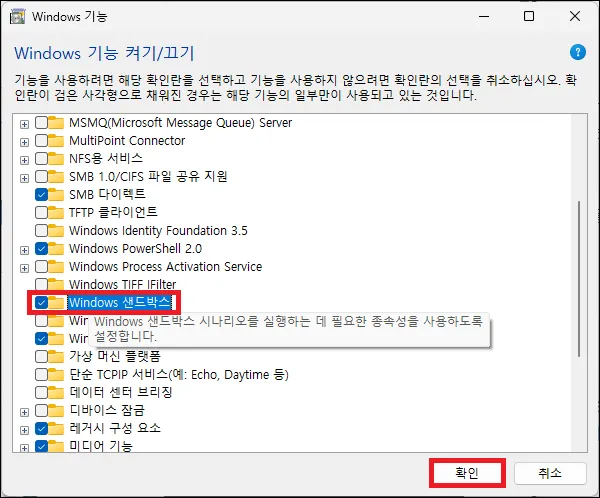
Task: Select the Windows 샌드박스 label
Action: point(119,302)
